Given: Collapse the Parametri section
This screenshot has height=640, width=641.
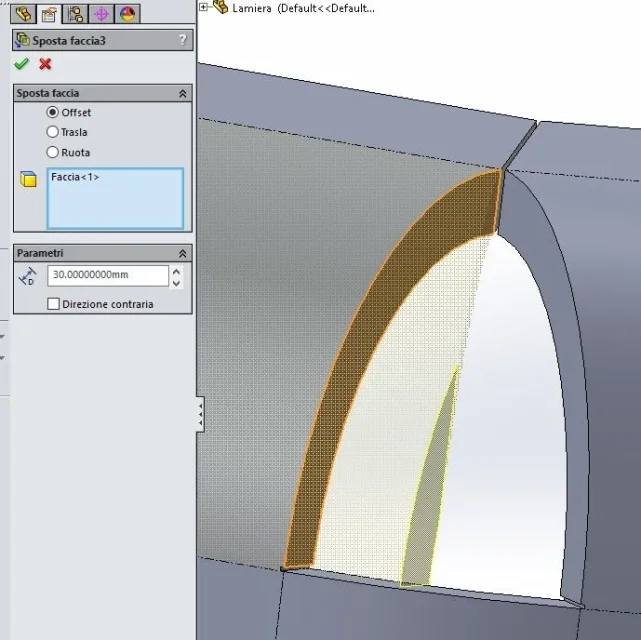Looking at the screenshot, I should [x=183, y=254].
